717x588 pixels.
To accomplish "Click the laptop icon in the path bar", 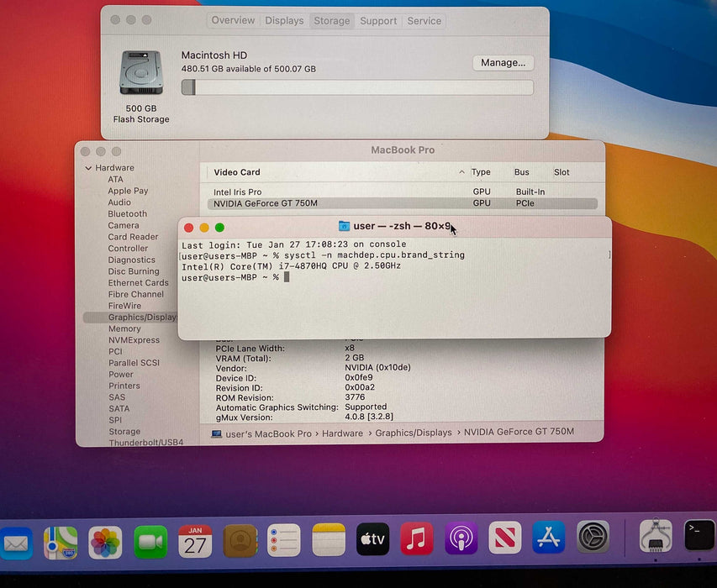I will (216, 433).
